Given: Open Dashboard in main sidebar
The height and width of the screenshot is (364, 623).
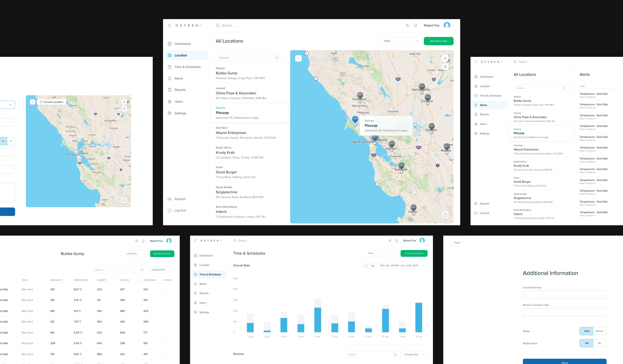Looking at the screenshot, I should click(186, 44).
